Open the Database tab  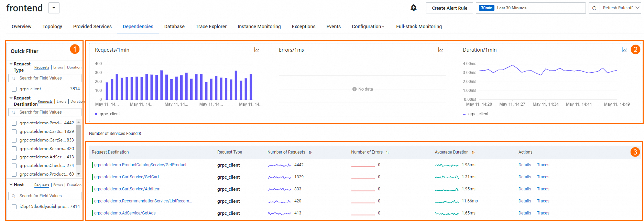[174, 27]
